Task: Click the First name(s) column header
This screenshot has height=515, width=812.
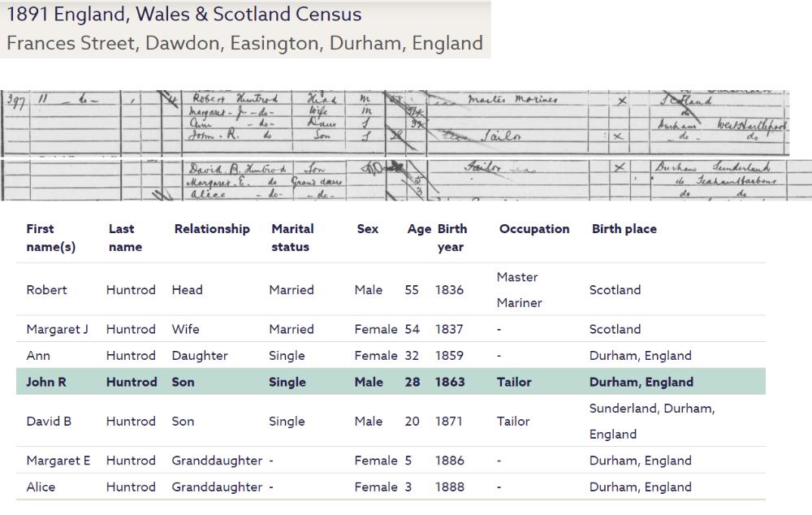Action: (x=50, y=237)
